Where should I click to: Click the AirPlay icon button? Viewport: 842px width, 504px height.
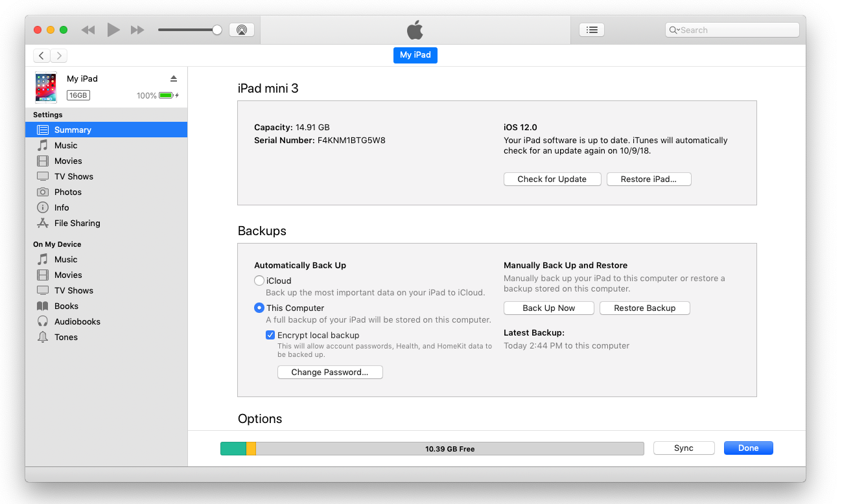point(241,30)
